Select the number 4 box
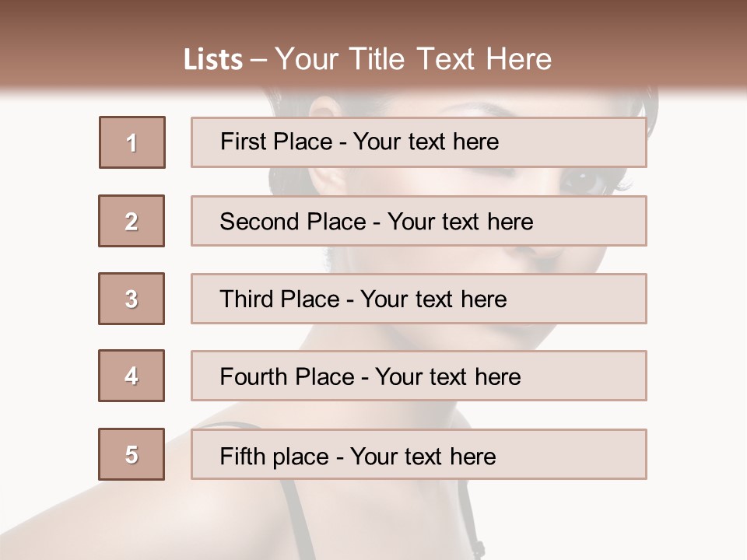This screenshot has width=747, height=560. pos(132,376)
